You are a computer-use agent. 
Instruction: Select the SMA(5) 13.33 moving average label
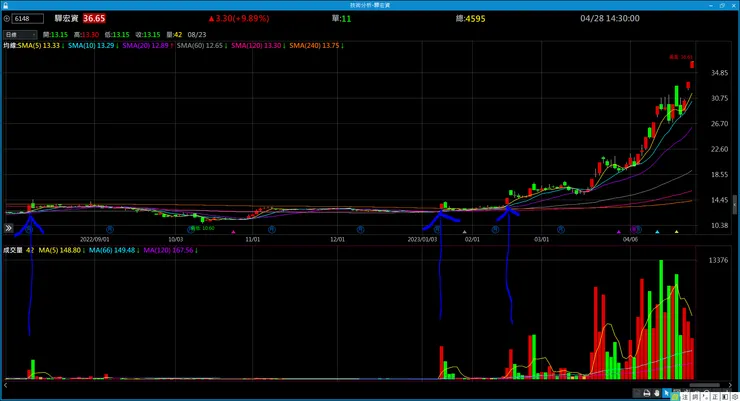pyautogui.click(x=41, y=46)
